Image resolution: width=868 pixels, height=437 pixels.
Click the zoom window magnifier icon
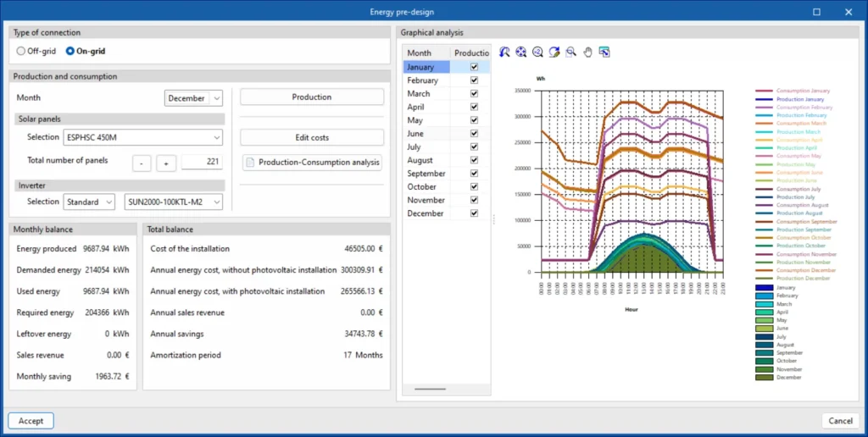coord(570,52)
